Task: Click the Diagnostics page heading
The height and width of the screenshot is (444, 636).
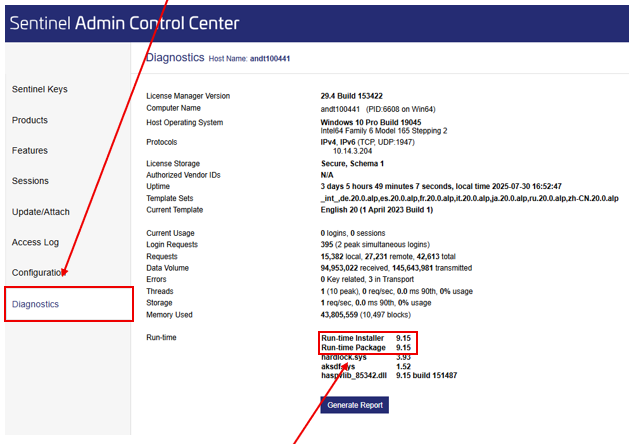Action: (175, 58)
